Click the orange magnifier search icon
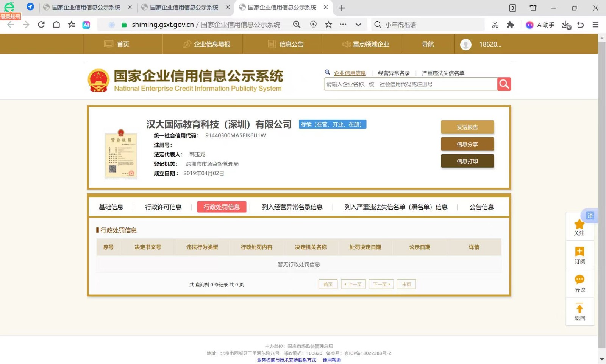Screen dimensions: 606x364 [504, 84]
